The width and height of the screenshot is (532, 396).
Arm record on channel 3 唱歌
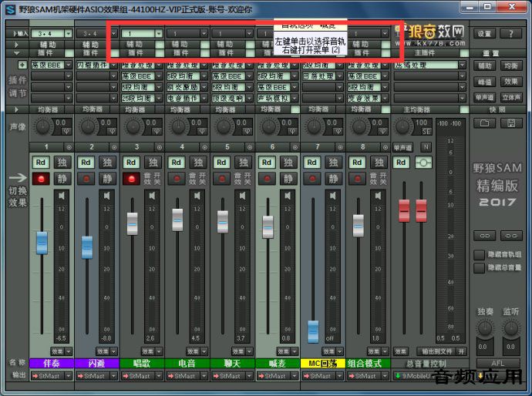pos(131,179)
